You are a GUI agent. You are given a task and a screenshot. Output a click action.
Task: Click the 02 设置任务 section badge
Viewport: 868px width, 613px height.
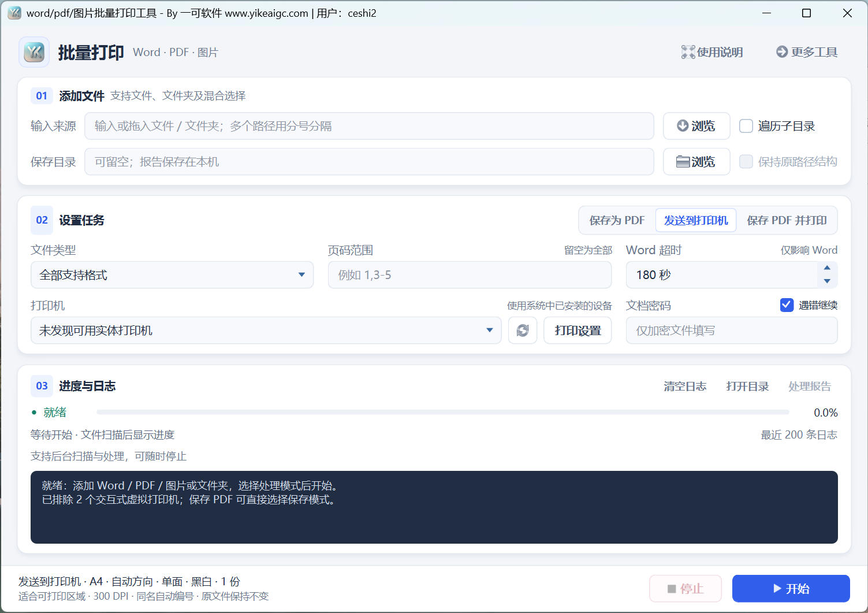(x=42, y=220)
